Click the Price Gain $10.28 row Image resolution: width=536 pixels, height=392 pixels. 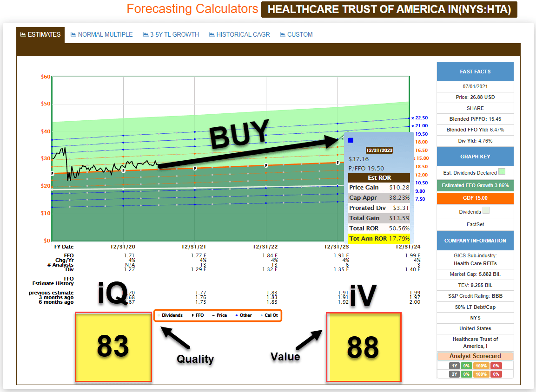(379, 188)
